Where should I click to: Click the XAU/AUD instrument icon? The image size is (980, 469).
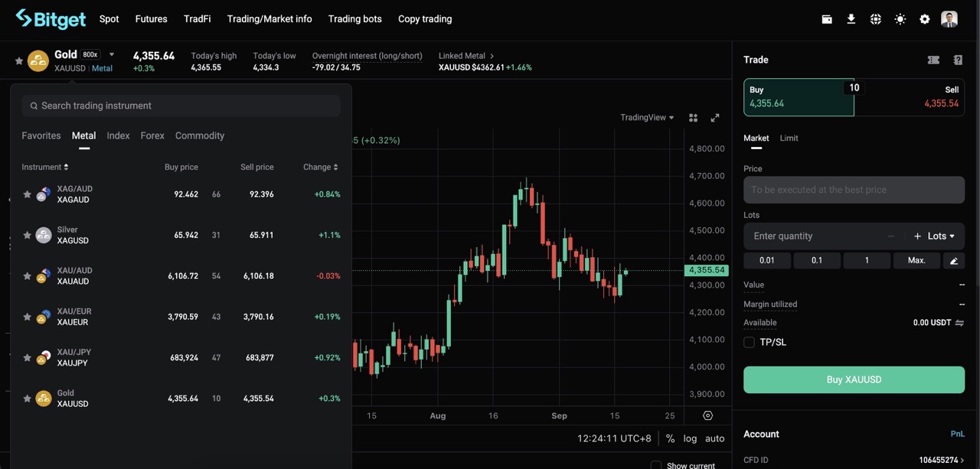click(x=44, y=276)
